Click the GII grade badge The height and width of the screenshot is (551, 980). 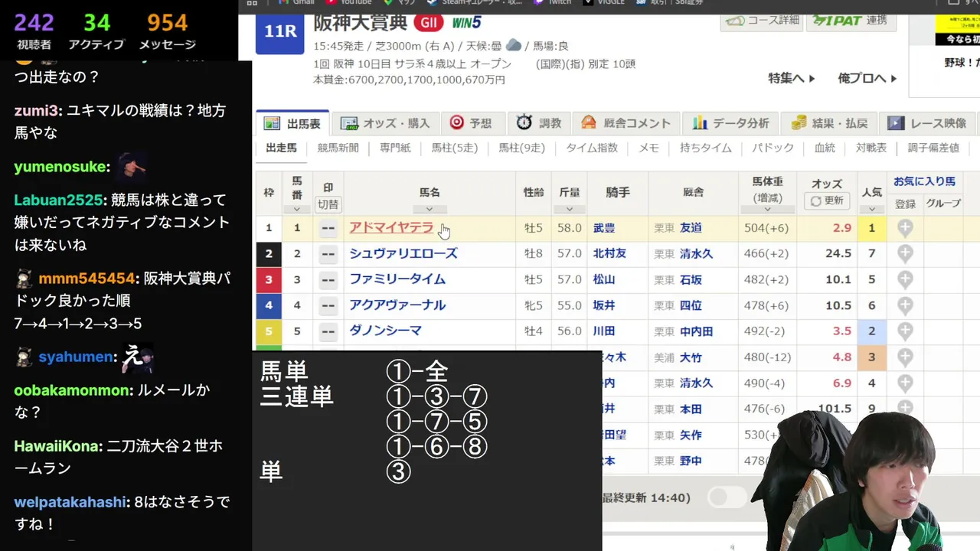click(x=430, y=23)
